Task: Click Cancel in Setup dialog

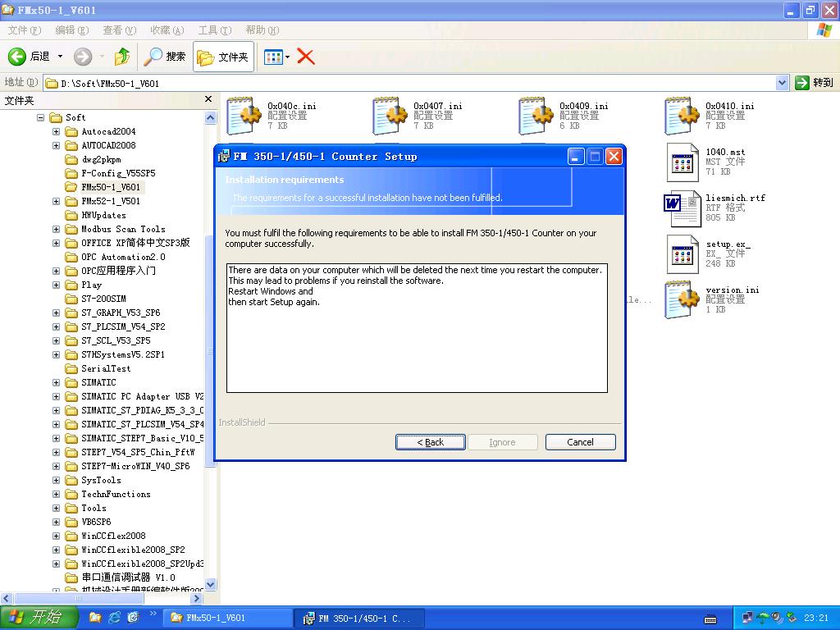Action: click(x=580, y=442)
